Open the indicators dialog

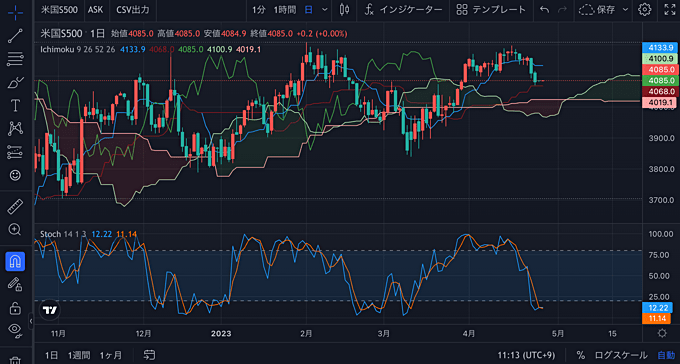point(403,10)
